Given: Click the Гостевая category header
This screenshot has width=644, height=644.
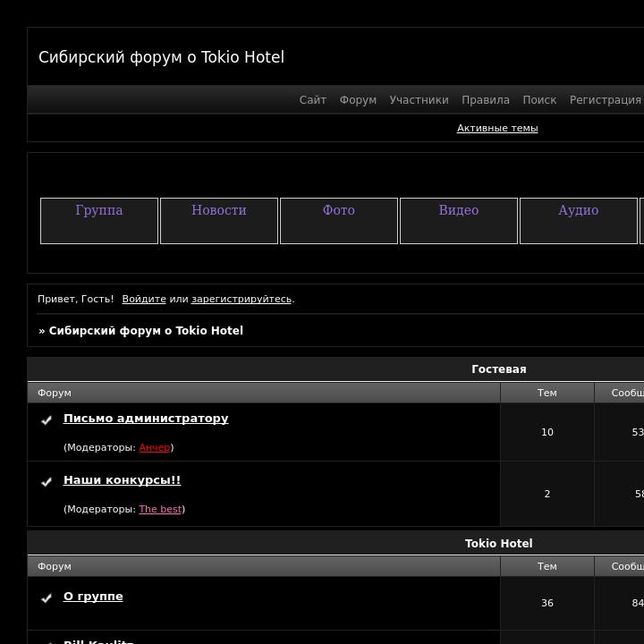Looking at the screenshot, I should [498, 369].
